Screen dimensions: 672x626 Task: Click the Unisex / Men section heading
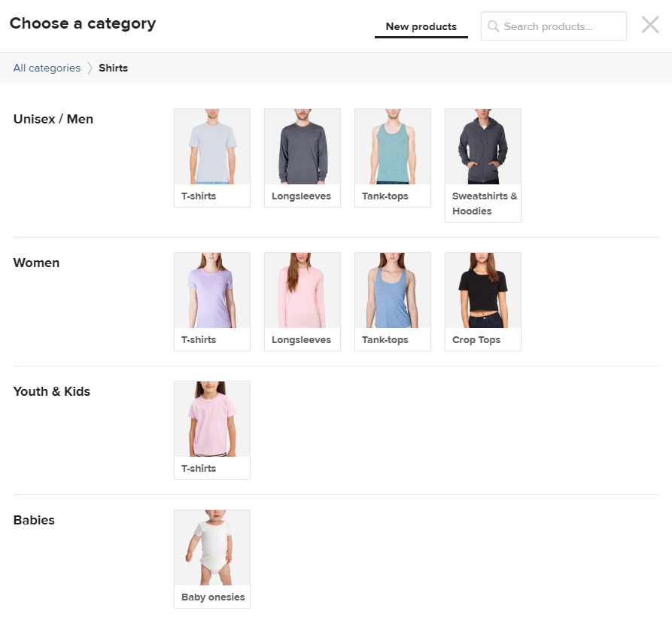pyautogui.click(x=53, y=119)
